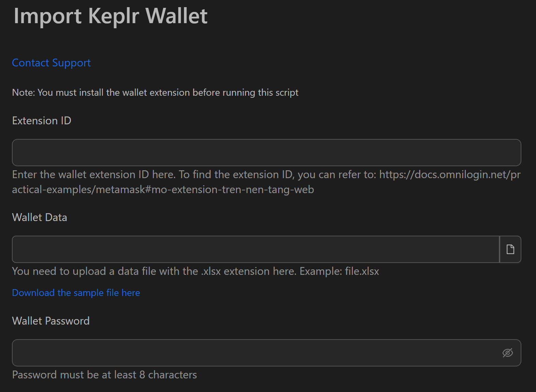
Task: Open the Contact Support link
Action: (51, 63)
